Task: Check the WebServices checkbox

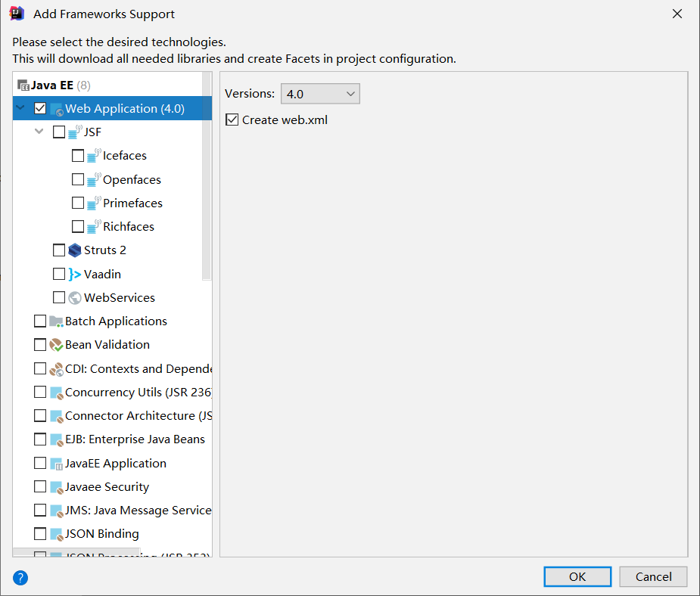Action: point(59,297)
